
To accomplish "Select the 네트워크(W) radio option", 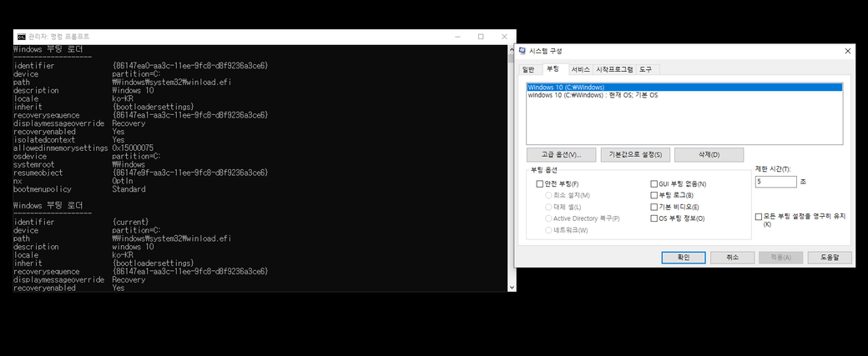I will point(548,230).
